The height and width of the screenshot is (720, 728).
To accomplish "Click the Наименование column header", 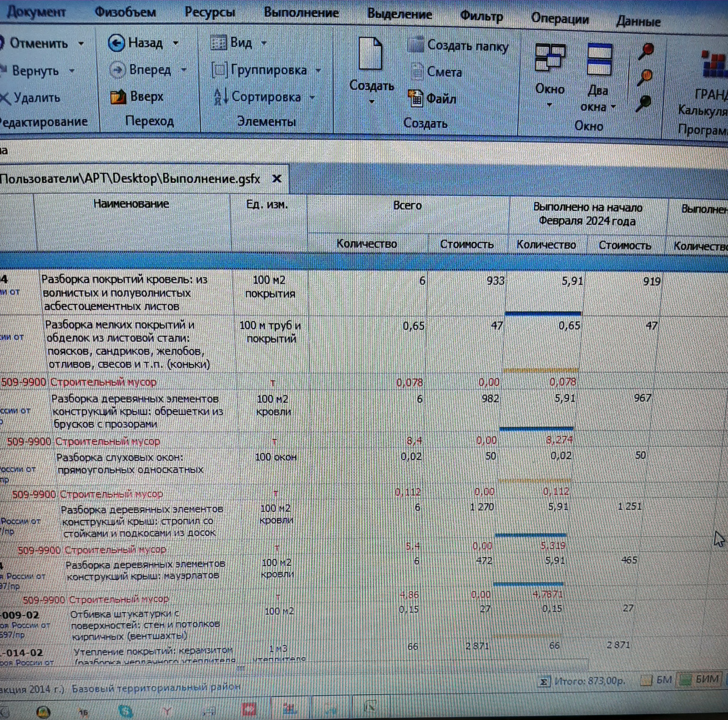I will coord(131,204).
